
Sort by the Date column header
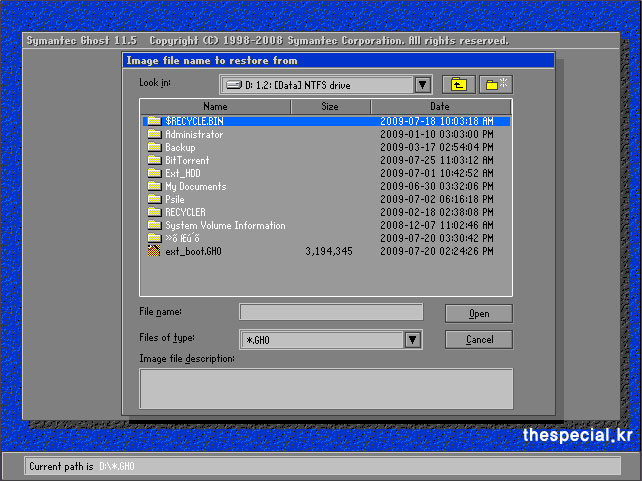pyautogui.click(x=441, y=106)
